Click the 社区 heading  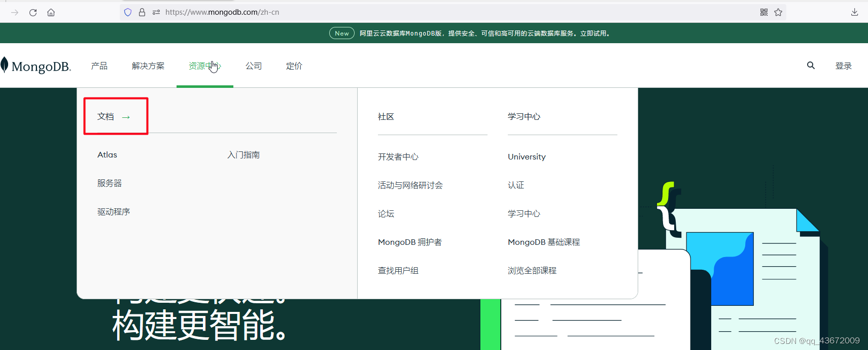(x=386, y=117)
